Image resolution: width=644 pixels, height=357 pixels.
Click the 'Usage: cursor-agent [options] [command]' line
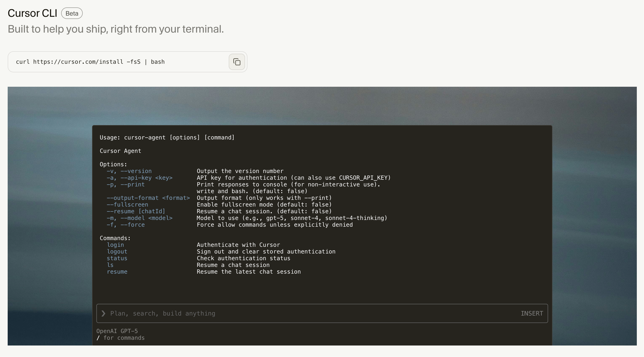click(167, 138)
